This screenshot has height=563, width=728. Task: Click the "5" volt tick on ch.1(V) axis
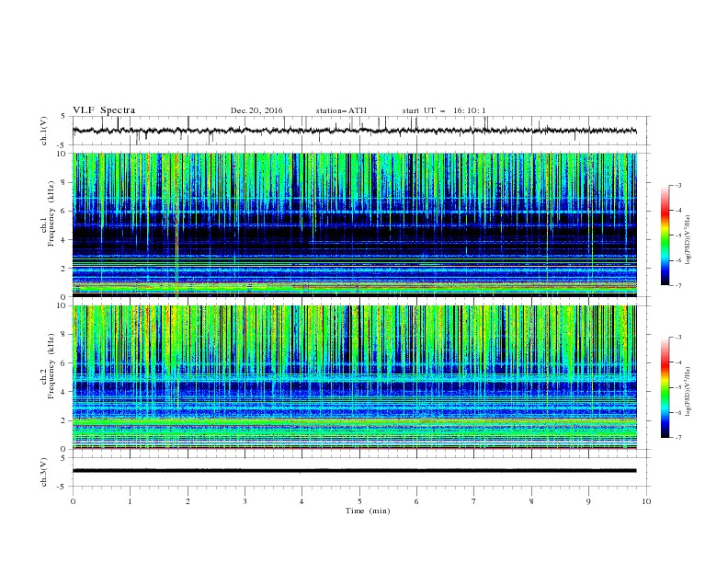click(64, 117)
